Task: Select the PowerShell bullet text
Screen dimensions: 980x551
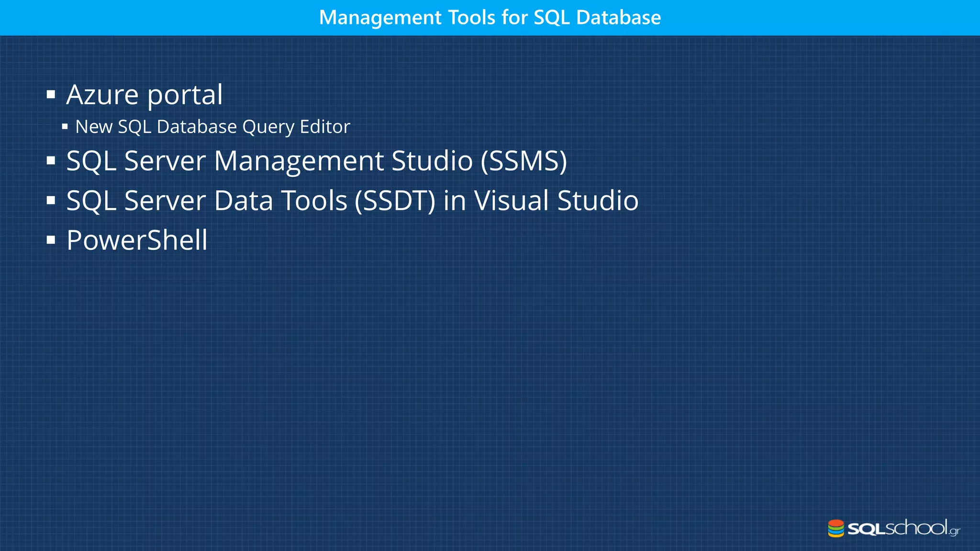Action: [137, 240]
